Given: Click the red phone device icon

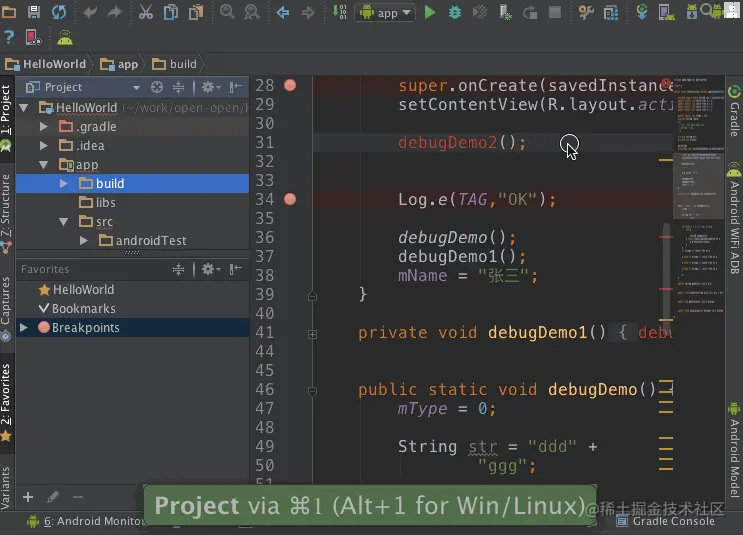Looking at the screenshot, I should 33,37.
